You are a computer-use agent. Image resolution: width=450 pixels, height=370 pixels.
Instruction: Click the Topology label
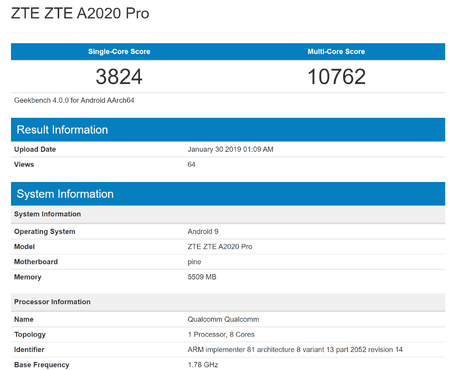[x=30, y=335]
